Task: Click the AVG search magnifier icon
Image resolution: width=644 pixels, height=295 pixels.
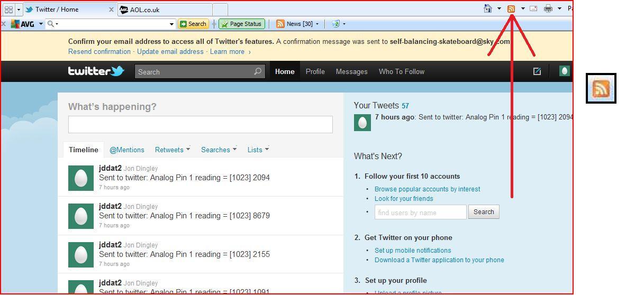Action: [51, 24]
